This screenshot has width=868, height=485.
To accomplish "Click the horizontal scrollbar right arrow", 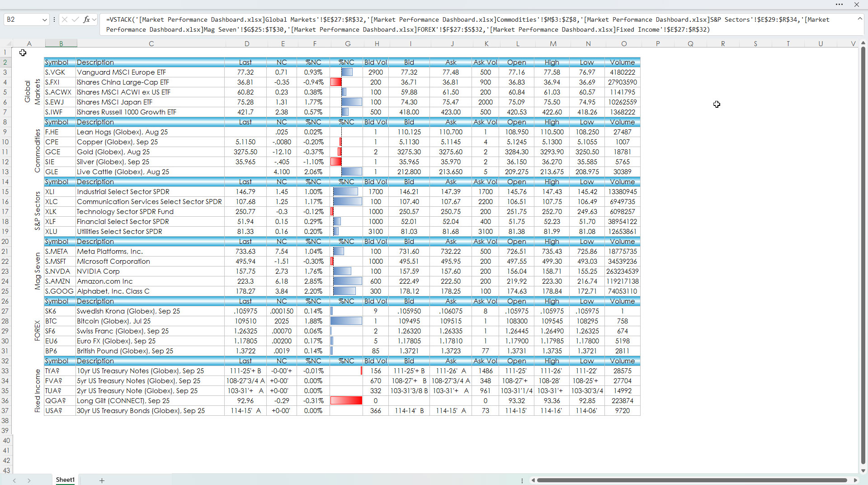I will tap(855, 480).
